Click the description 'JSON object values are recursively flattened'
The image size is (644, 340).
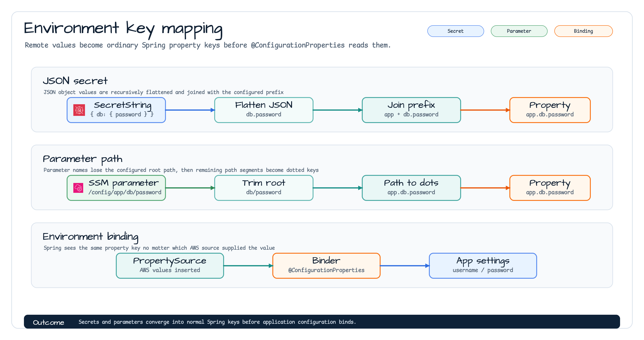[163, 92]
